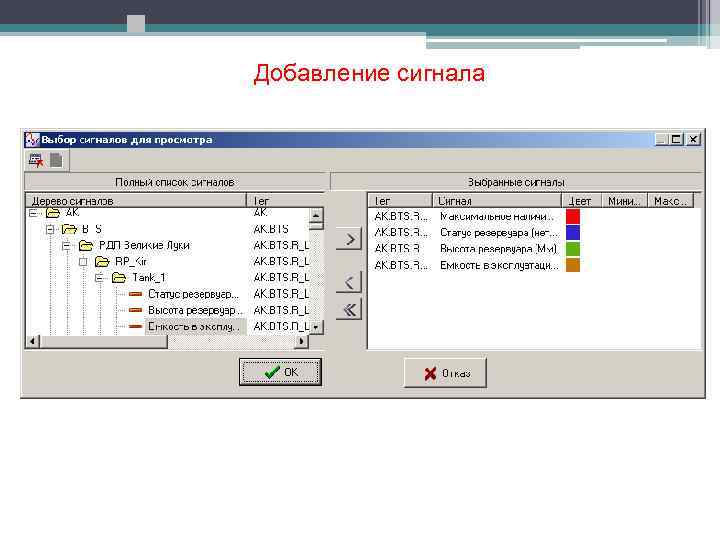Click the remove-signal toolbar icon with red cross
The image size is (720, 540).
[36, 160]
